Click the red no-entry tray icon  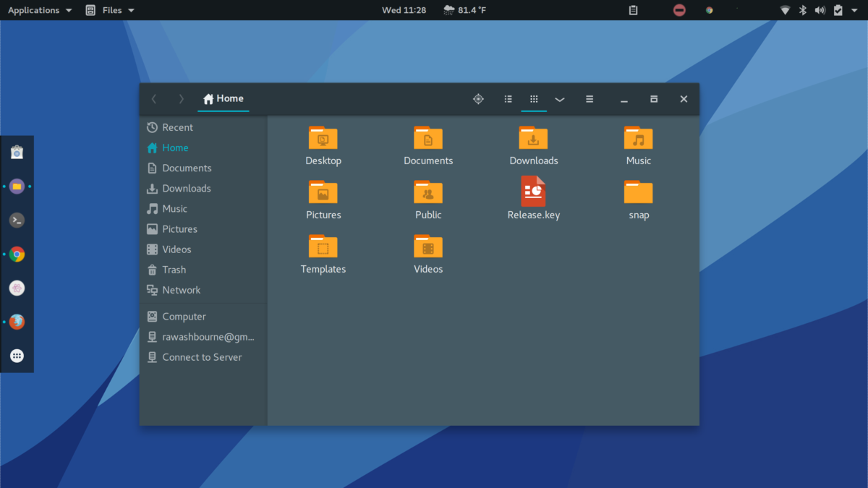[678, 10]
